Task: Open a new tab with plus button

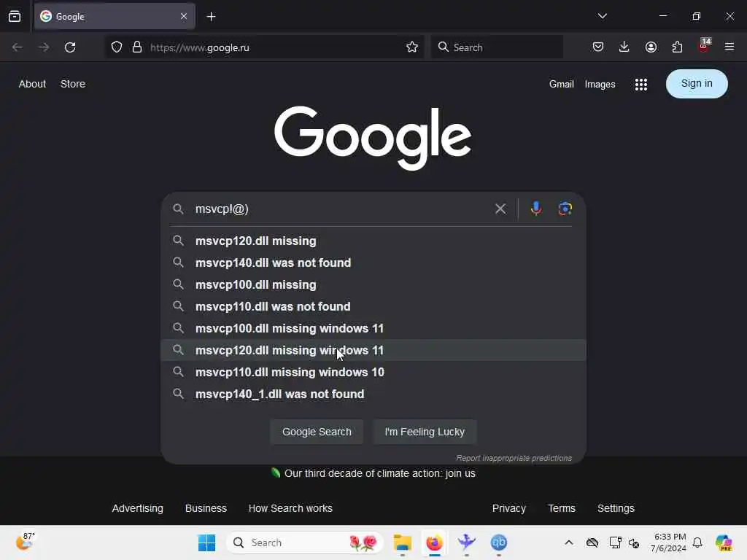Action: coord(211,17)
